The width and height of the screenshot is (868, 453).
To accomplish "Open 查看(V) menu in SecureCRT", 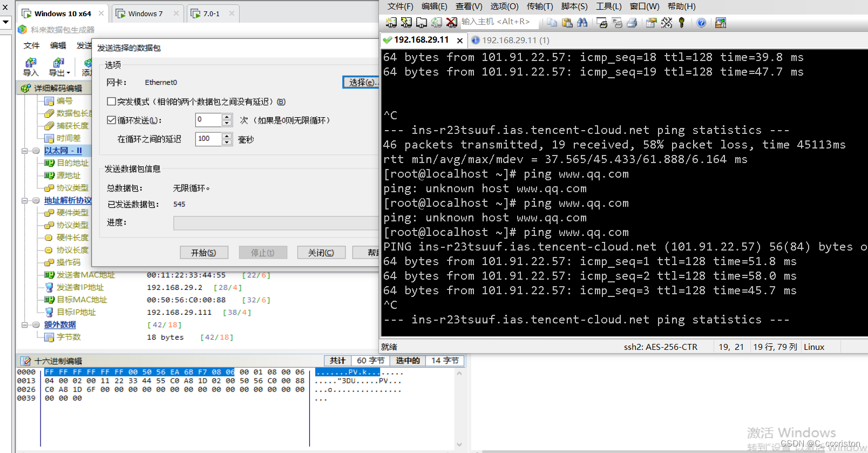I will [469, 6].
